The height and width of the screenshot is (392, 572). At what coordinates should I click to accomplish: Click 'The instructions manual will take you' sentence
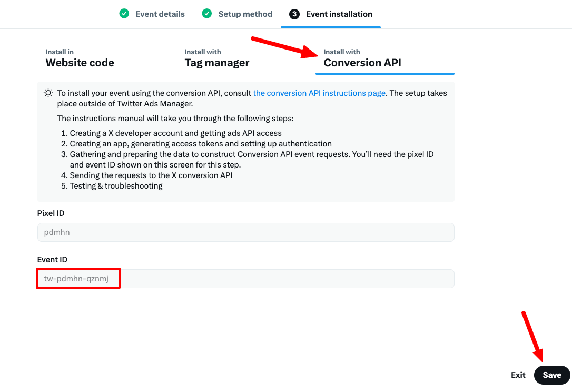click(175, 118)
